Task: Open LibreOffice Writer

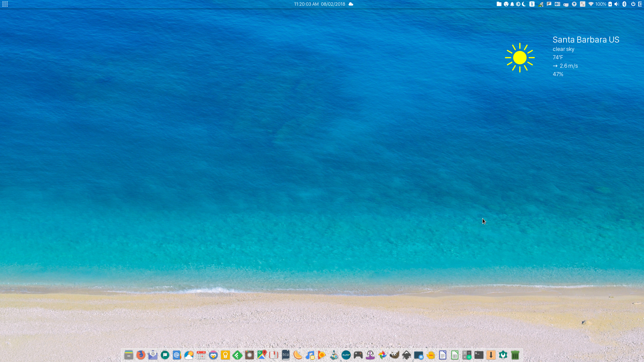Action: (x=443, y=355)
